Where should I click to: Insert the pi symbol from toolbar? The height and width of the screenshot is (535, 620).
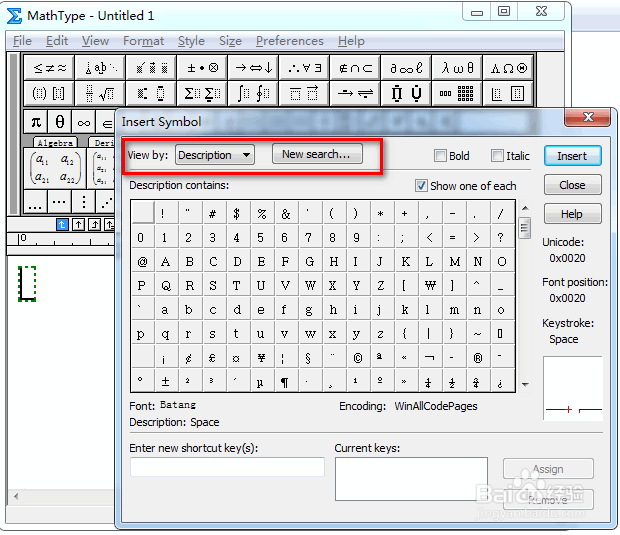pos(36,122)
